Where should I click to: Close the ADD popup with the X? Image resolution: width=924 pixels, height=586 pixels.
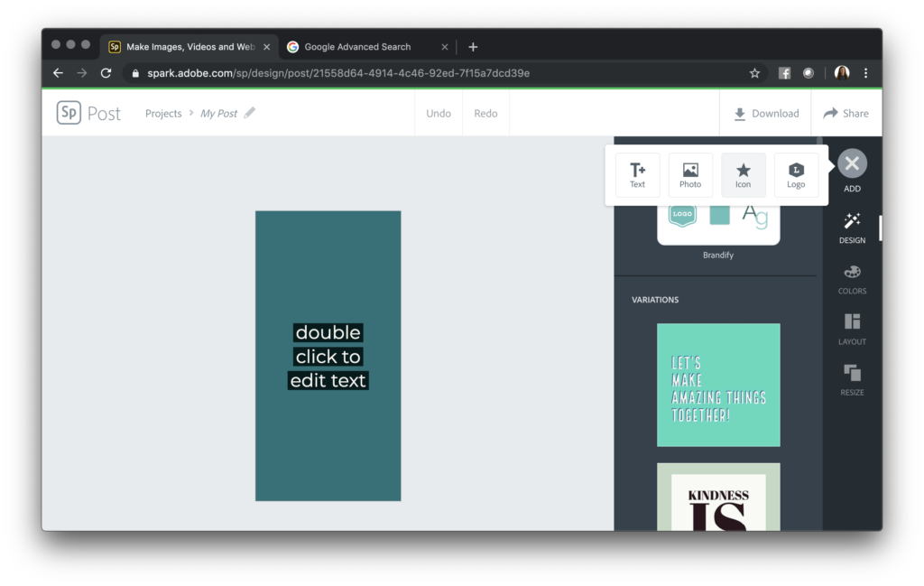851,163
